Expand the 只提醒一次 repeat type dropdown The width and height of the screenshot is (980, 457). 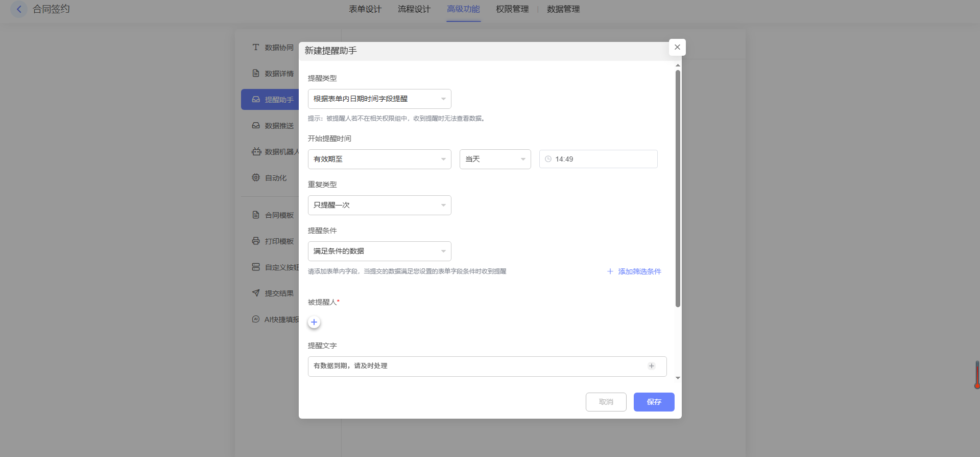(379, 205)
